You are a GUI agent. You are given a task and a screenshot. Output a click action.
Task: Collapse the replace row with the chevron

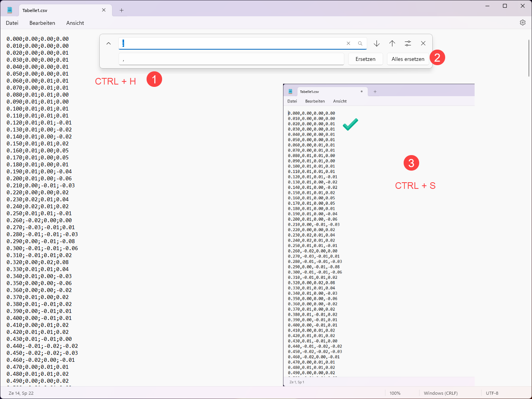109,43
